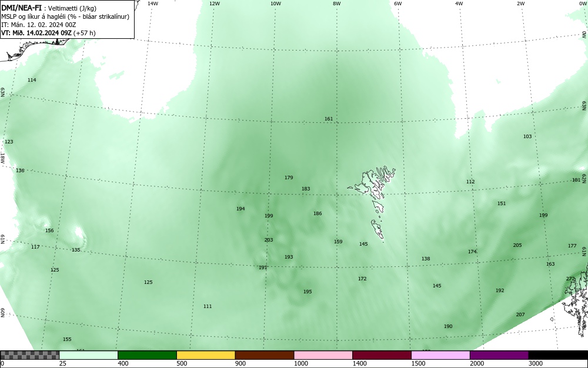Click the 14W longitude label
This screenshot has width=588, height=368.
(x=153, y=4)
